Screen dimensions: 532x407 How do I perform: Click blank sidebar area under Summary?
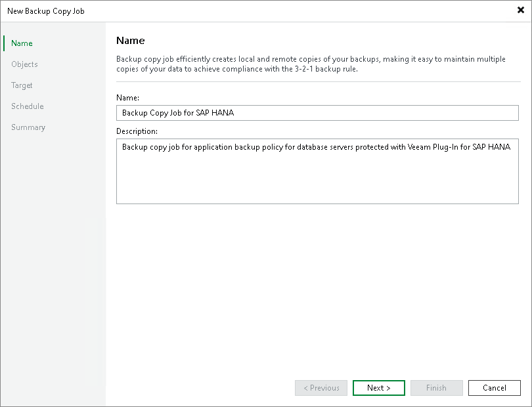pyautogui.click(x=53, y=263)
